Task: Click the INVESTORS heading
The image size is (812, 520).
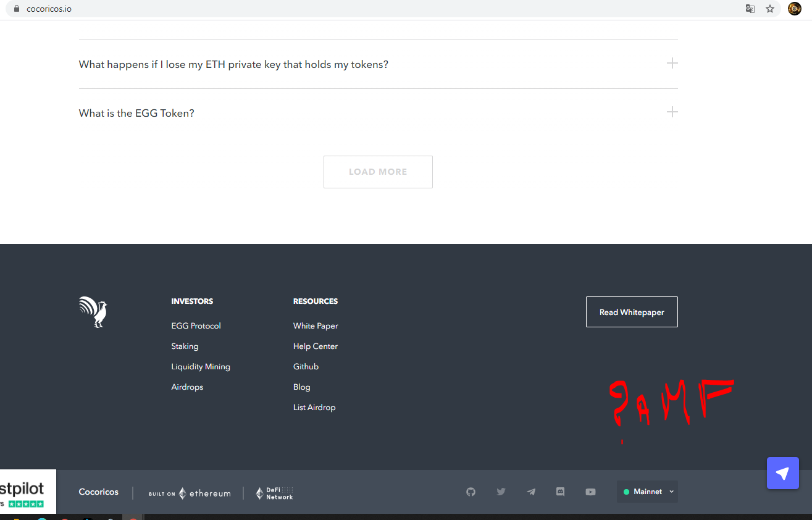Action: point(192,301)
